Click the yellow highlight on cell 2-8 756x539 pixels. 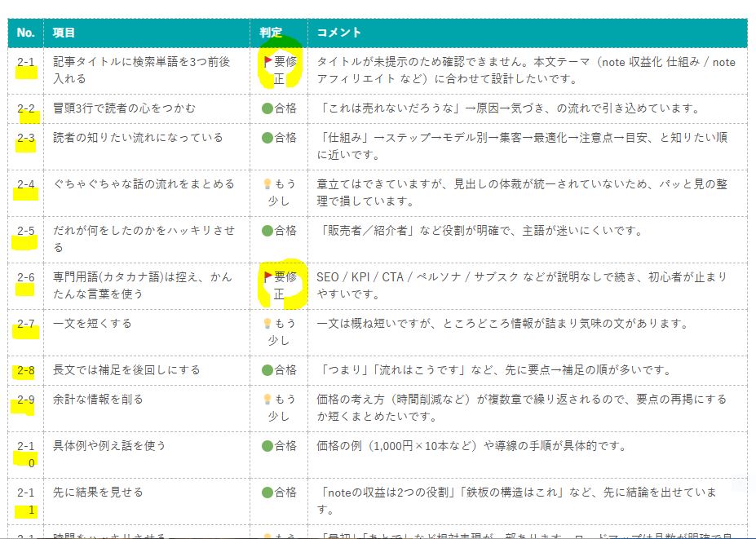(23, 371)
